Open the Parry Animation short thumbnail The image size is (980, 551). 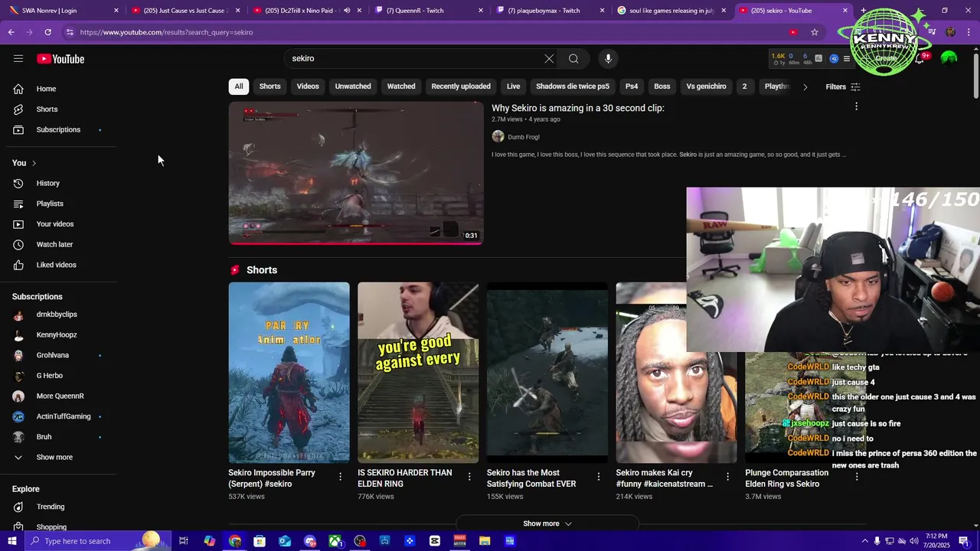click(x=289, y=373)
